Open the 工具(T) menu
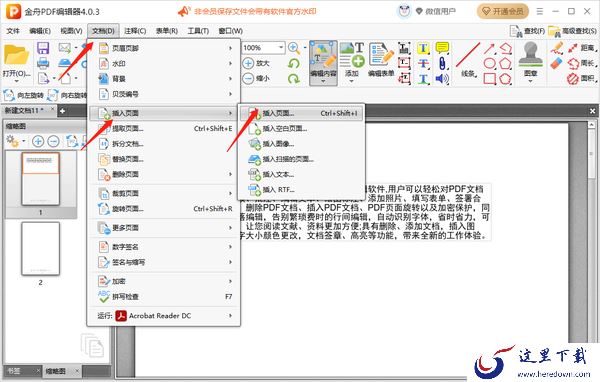Screen dimensions: 600x382 click(x=198, y=31)
